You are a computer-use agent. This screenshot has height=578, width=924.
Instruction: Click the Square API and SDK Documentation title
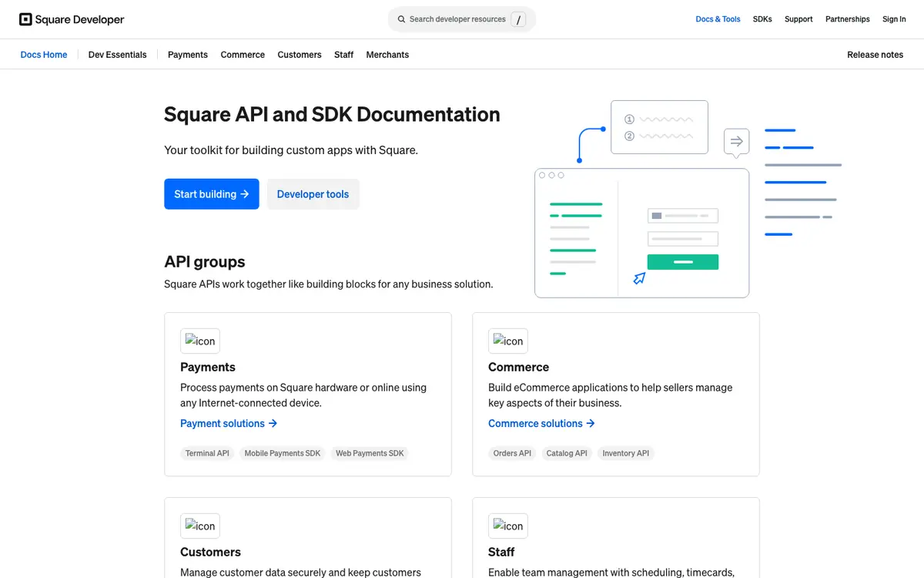[x=332, y=114]
